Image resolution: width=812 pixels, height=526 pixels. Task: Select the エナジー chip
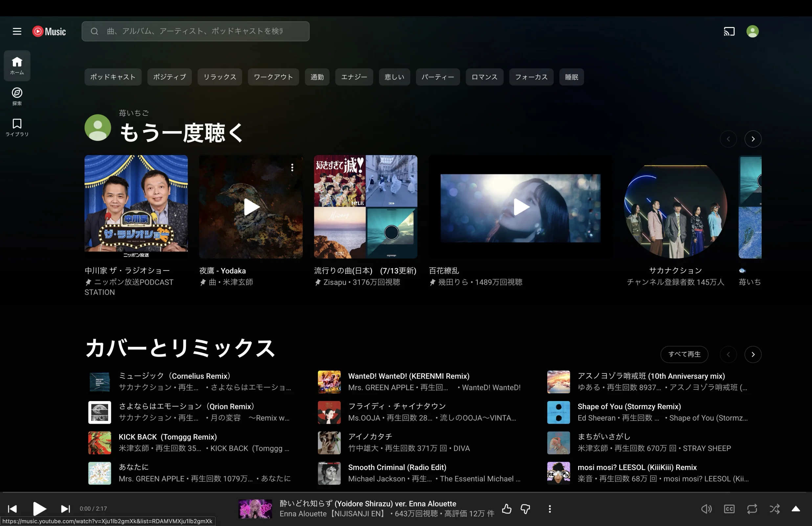(354, 77)
